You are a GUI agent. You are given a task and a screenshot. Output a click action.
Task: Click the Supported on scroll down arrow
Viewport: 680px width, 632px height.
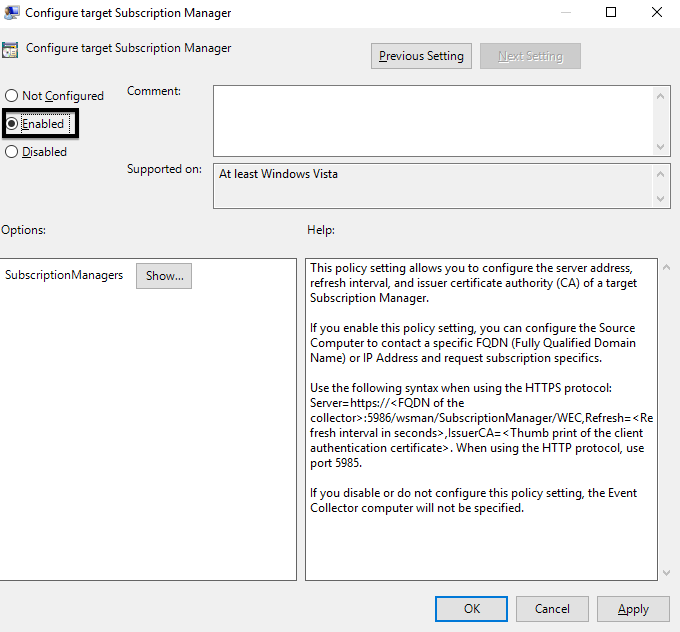pos(660,199)
